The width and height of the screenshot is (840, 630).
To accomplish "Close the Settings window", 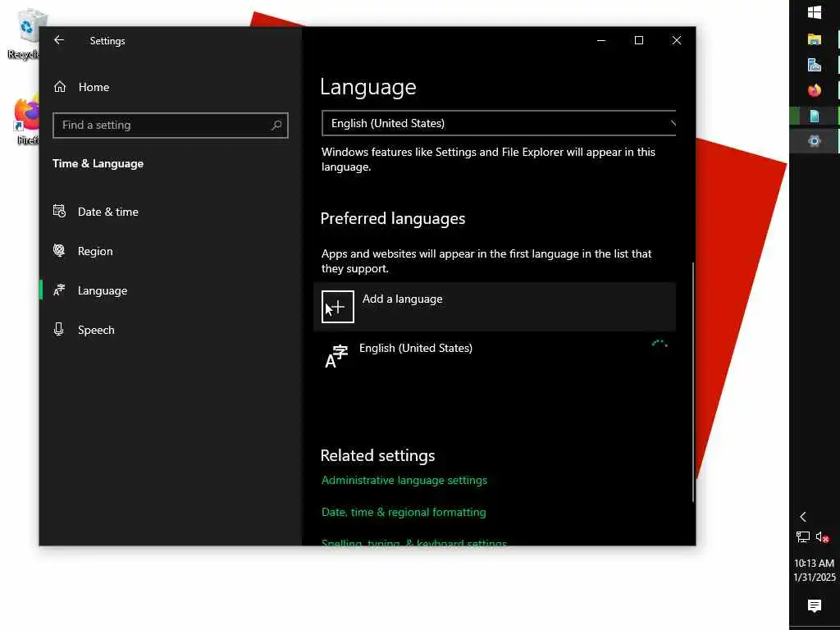I will click(677, 40).
